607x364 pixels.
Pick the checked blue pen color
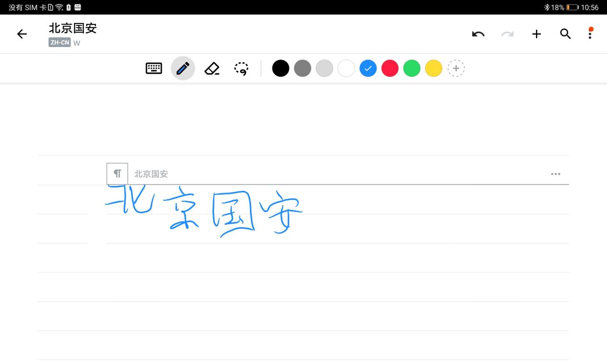pos(368,68)
